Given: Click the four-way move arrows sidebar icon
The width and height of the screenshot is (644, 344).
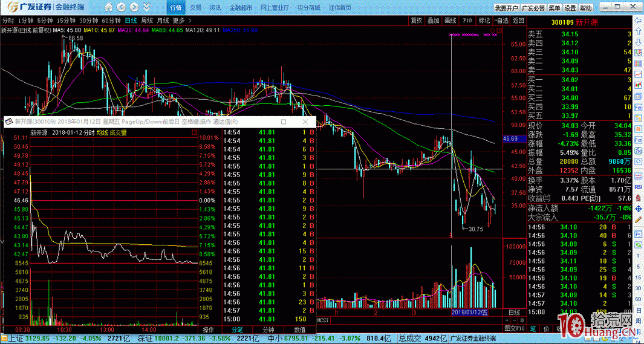Looking at the screenshot, I should pos(639,209).
